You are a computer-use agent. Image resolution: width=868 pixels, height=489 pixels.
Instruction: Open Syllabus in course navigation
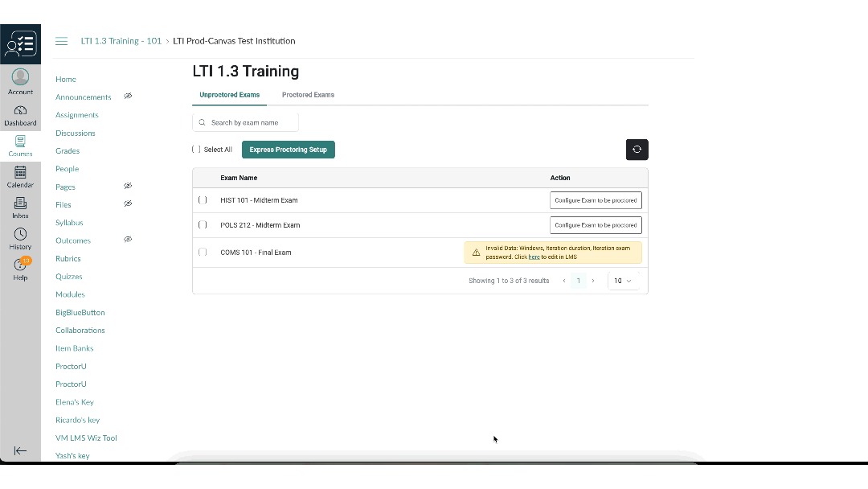[69, 223]
